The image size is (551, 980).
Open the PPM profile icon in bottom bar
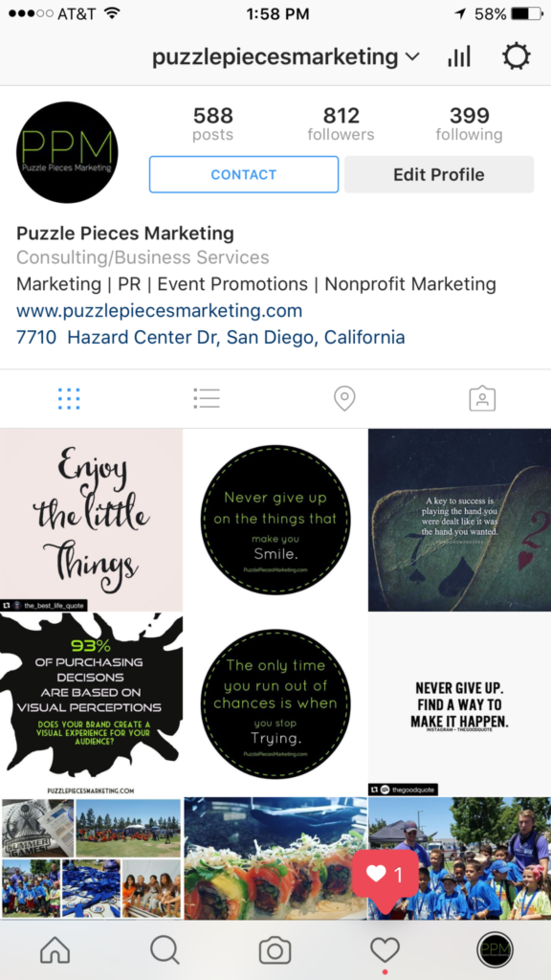[x=495, y=950]
